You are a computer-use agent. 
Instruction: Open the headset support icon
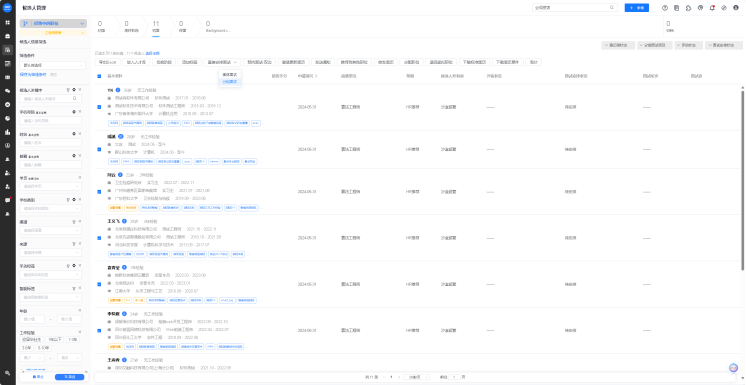[700, 8]
